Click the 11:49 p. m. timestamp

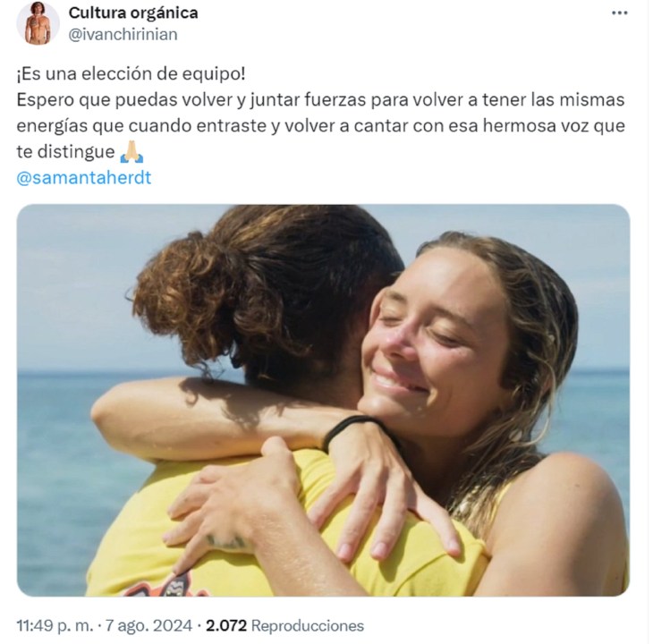tap(55, 626)
